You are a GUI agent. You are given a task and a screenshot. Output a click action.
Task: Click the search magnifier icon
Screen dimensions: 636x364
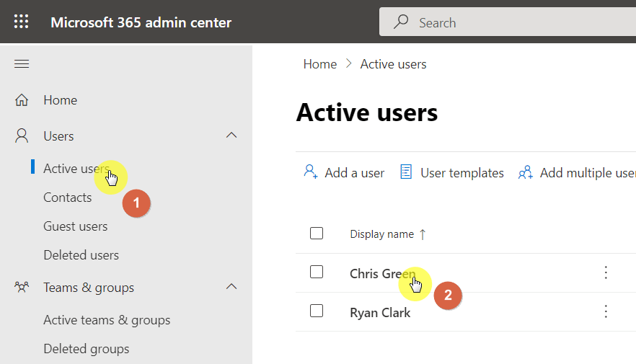(401, 22)
